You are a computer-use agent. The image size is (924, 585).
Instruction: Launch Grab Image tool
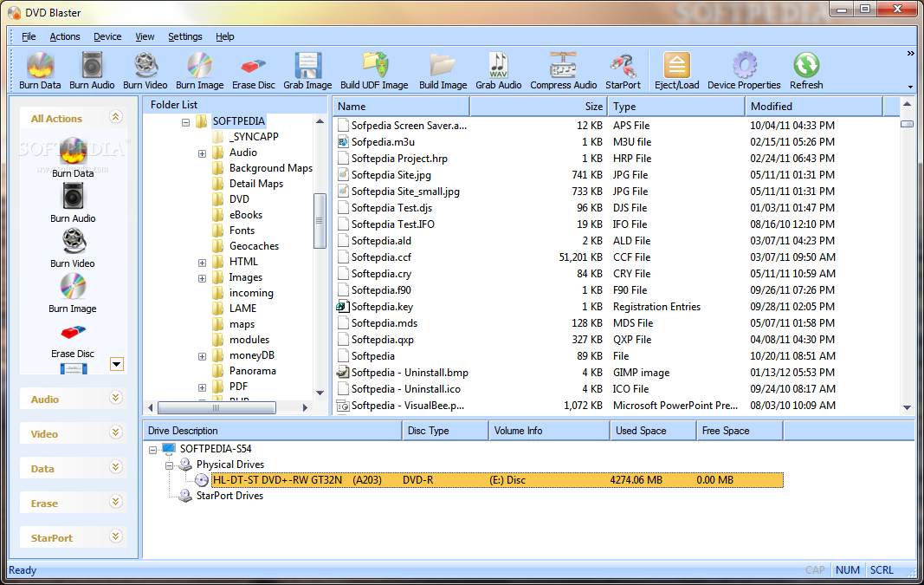pyautogui.click(x=307, y=71)
